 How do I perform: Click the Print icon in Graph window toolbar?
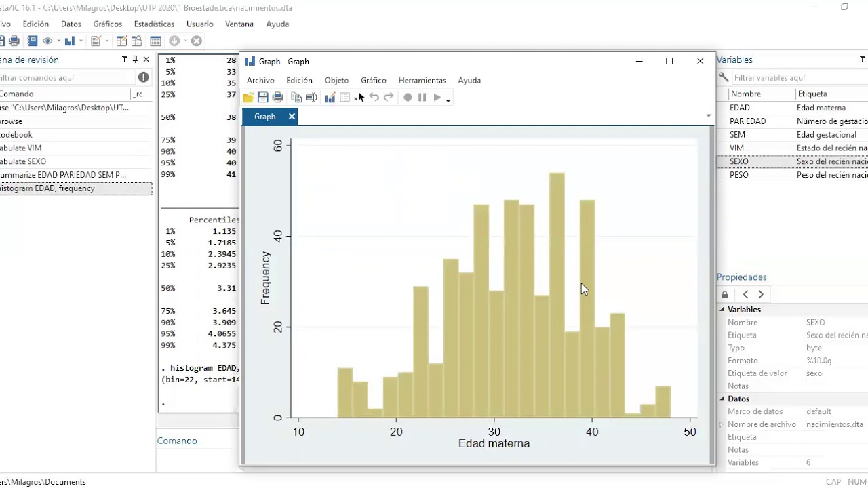pyautogui.click(x=277, y=98)
